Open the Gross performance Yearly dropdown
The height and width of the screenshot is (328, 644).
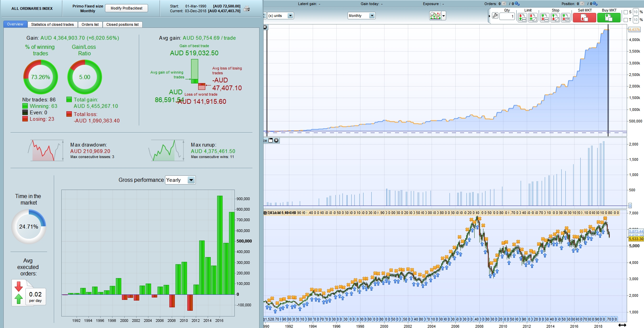click(180, 180)
